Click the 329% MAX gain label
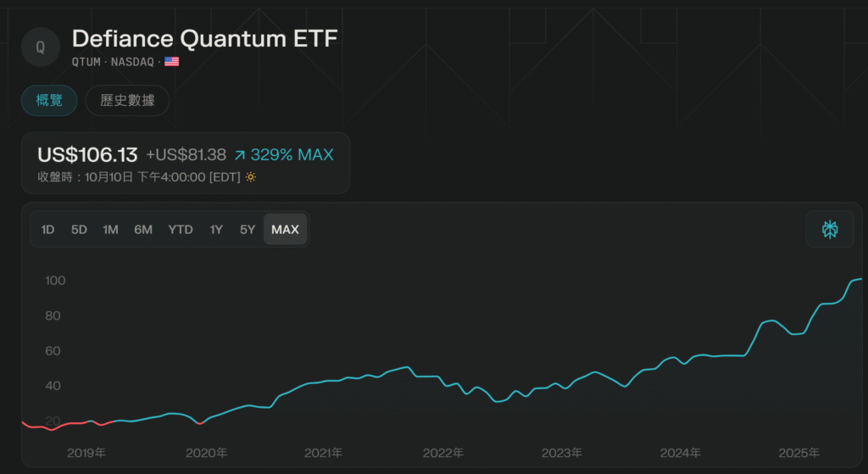 pos(292,155)
